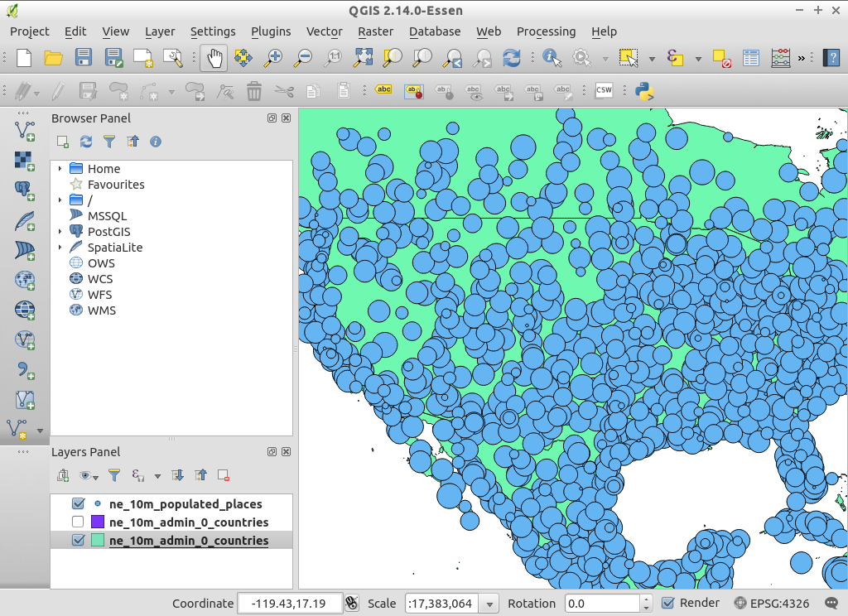Open the log messages speech bubble icon

[x=831, y=603]
